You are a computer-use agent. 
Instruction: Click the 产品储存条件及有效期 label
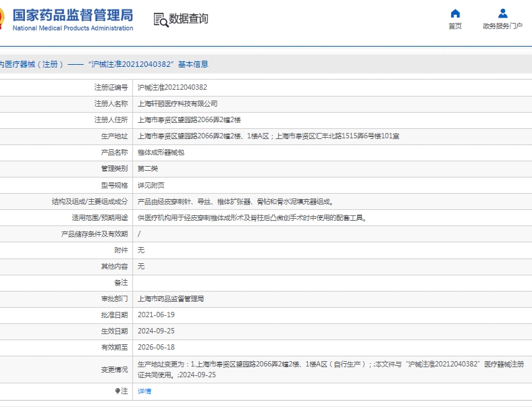[x=95, y=234]
